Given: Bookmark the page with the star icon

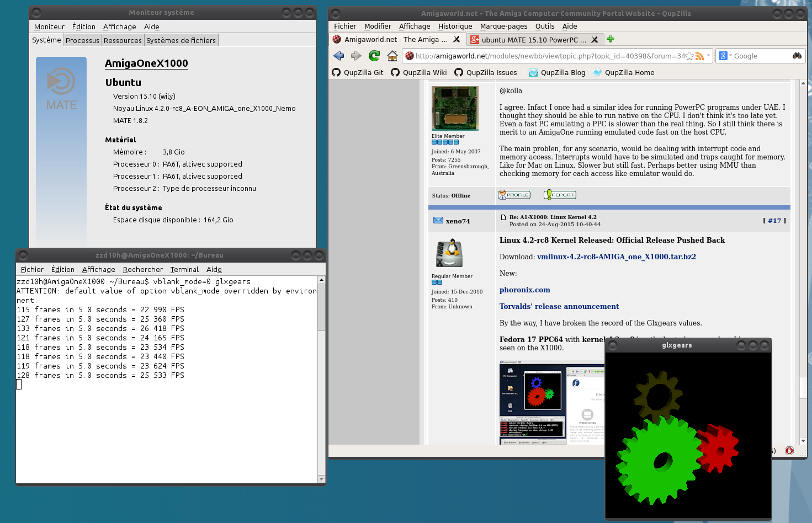Looking at the screenshot, I should tap(689, 56).
